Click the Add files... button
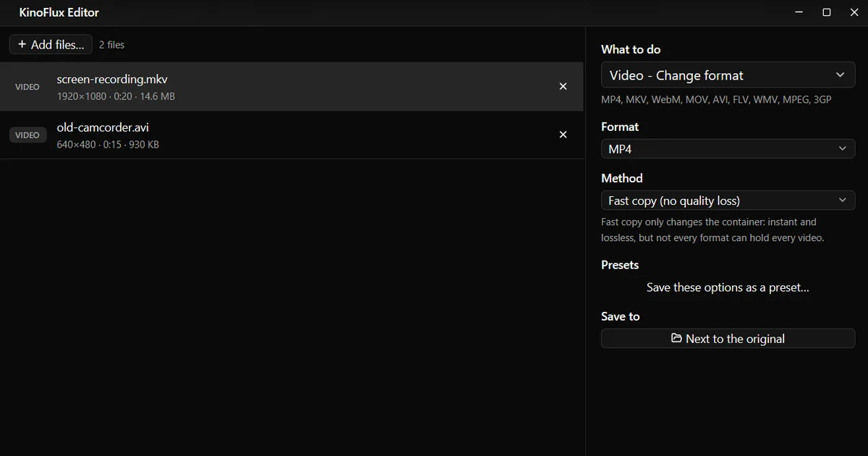The height and width of the screenshot is (456, 868). (51, 44)
